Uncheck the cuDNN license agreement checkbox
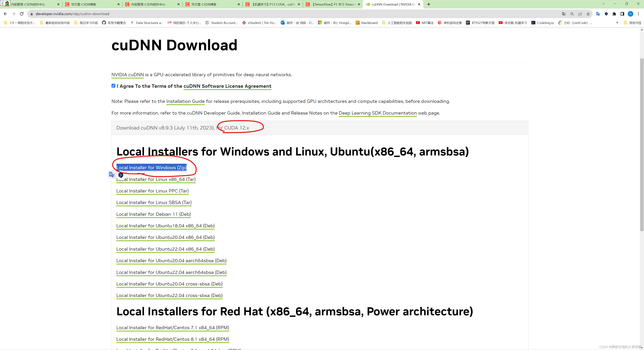The image size is (644, 350). pyautogui.click(x=114, y=86)
